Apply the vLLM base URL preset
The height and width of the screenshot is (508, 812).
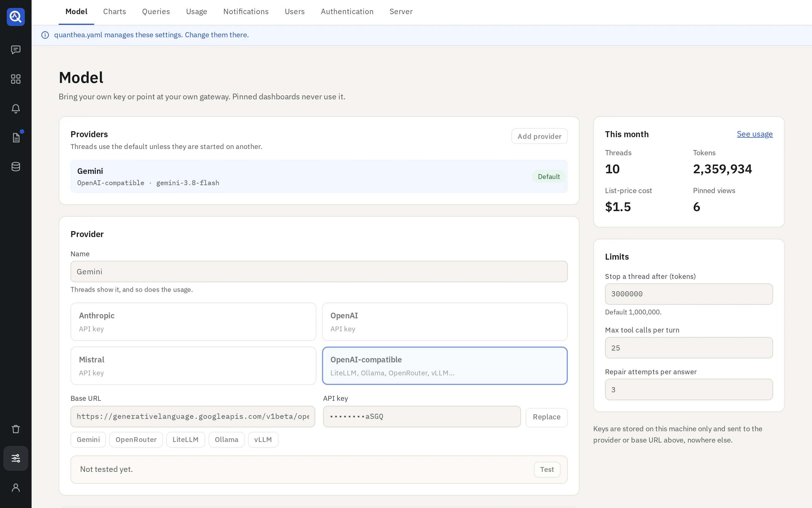(x=263, y=440)
